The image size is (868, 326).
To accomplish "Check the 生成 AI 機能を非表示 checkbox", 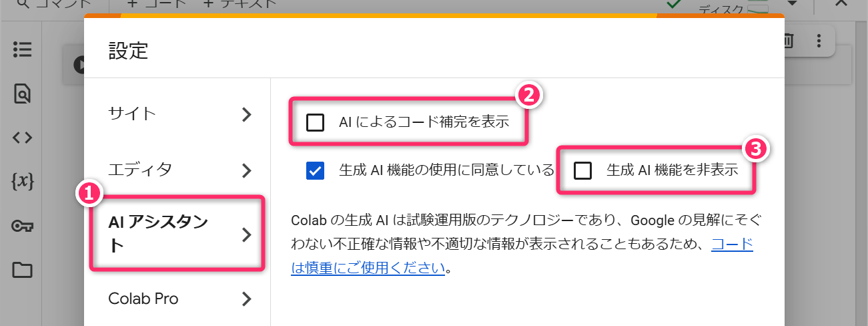I will click(x=582, y=170).
